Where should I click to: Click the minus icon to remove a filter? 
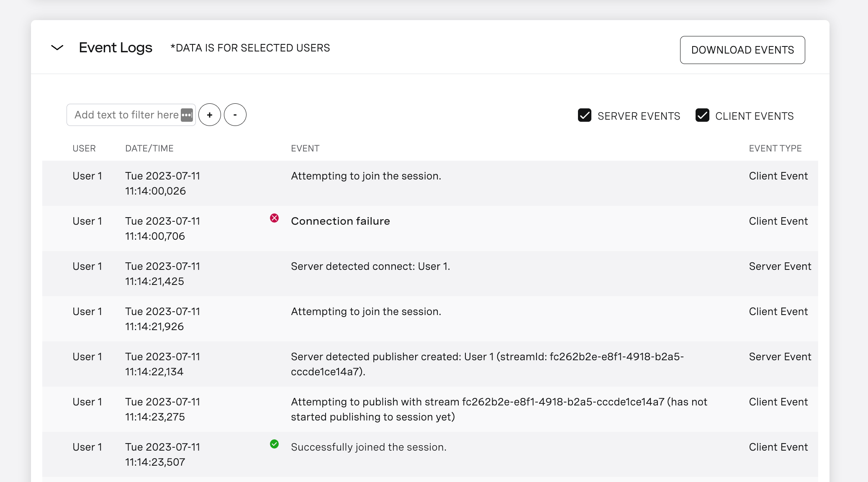(235, 114)
